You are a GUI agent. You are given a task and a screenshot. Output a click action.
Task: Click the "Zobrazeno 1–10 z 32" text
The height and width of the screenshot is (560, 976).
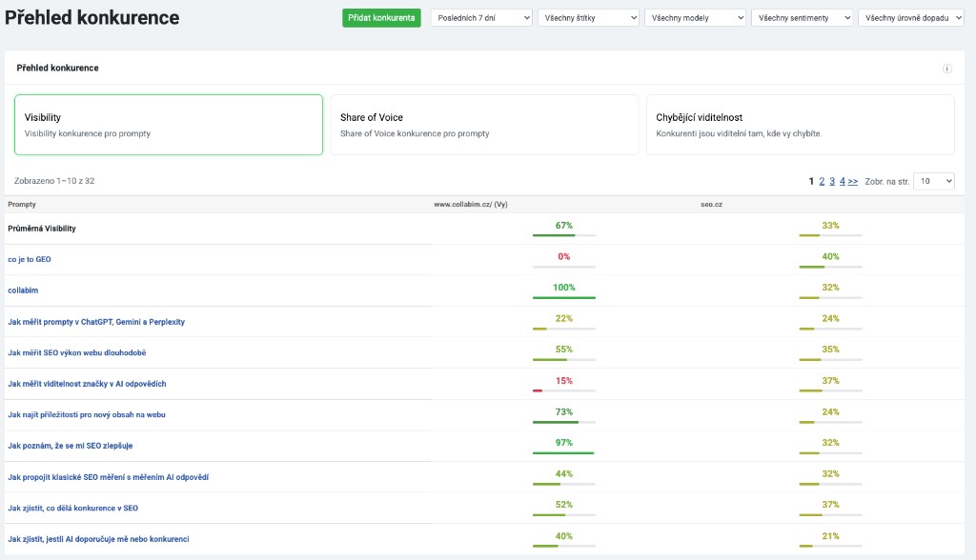[54, 181]
